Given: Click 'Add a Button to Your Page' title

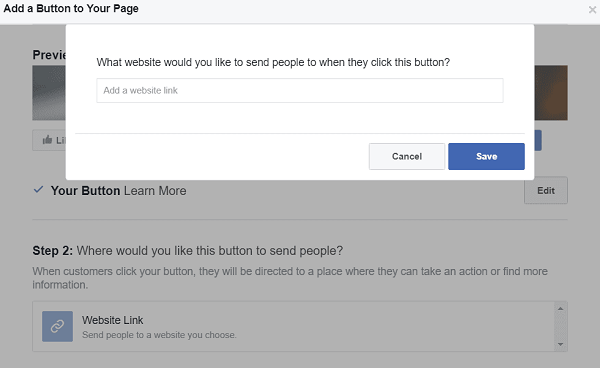Looking at the screenshot, I should point(71,8).
